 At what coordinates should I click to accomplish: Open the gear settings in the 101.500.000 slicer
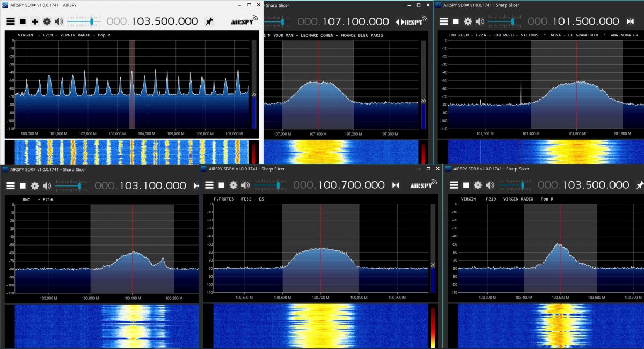(467, 21)
